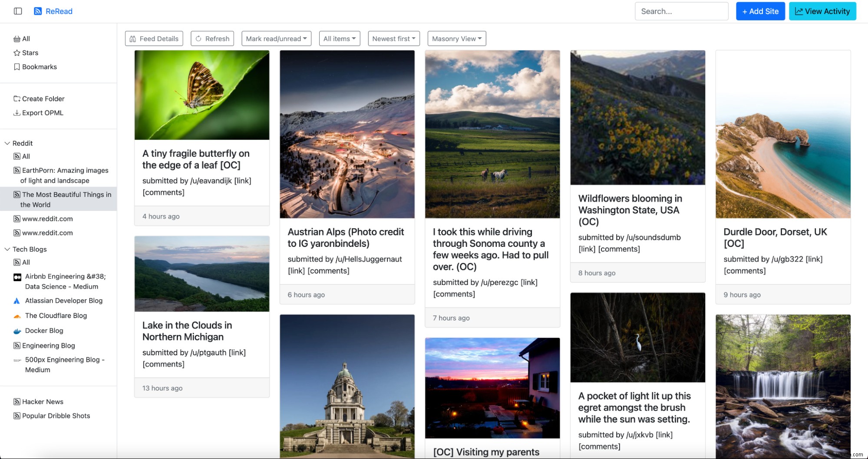The width and height of the screenshot is (868, 459).
Task: Click the RSS icon beside EarthPorn feed
Action: click(x=17, y=170)
